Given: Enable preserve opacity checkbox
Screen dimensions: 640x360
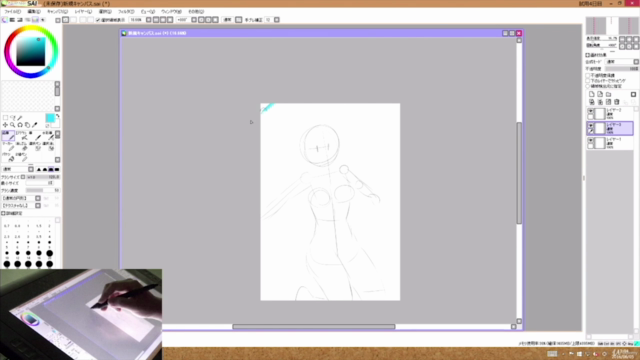Looking at the screenshot, I should tap(588, 76).
